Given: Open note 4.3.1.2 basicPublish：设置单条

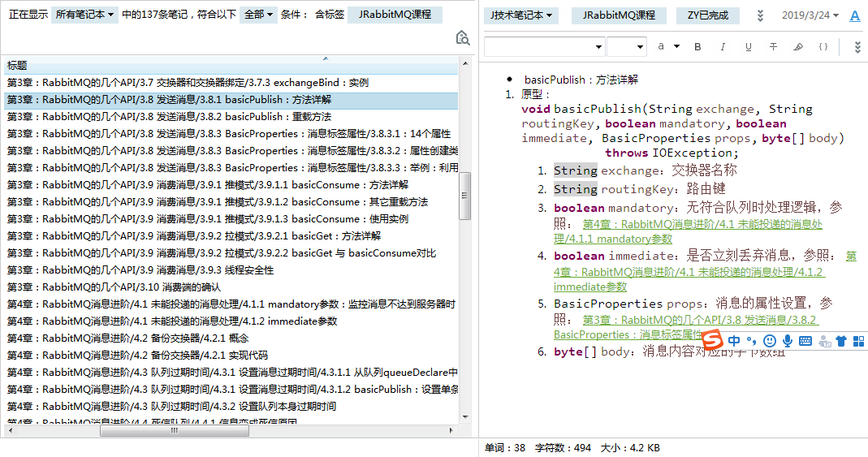Looking at the screenshot, I should point(231,390).
